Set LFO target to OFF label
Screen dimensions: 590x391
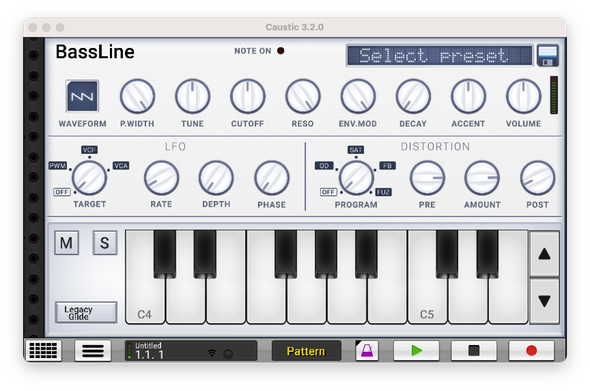pos(62,192)
